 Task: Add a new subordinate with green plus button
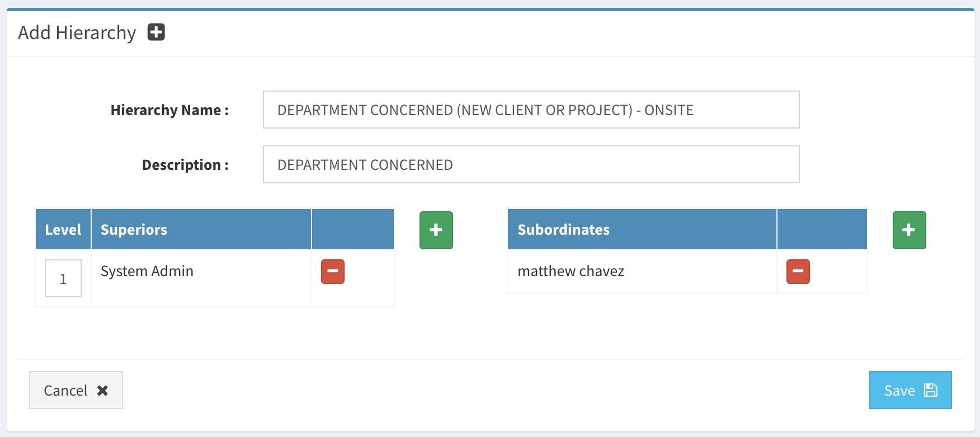(x=909, y=230)
